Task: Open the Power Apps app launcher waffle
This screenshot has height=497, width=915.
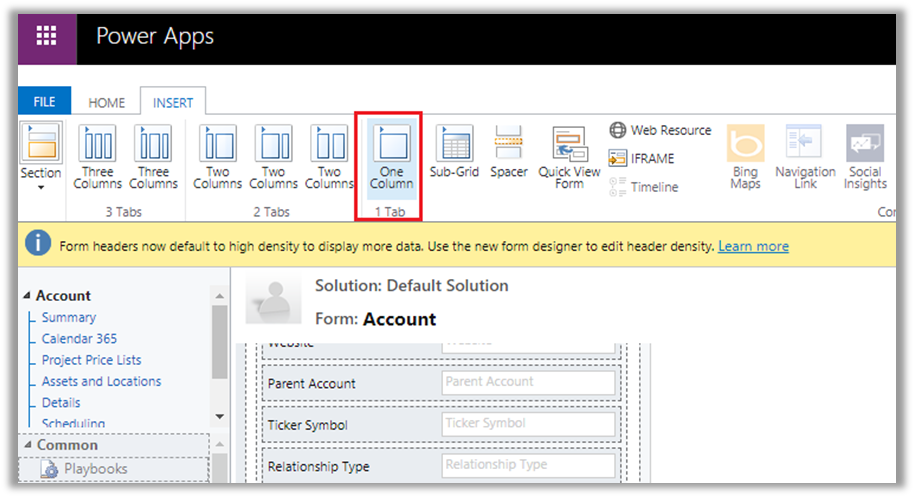Action: 46,36
